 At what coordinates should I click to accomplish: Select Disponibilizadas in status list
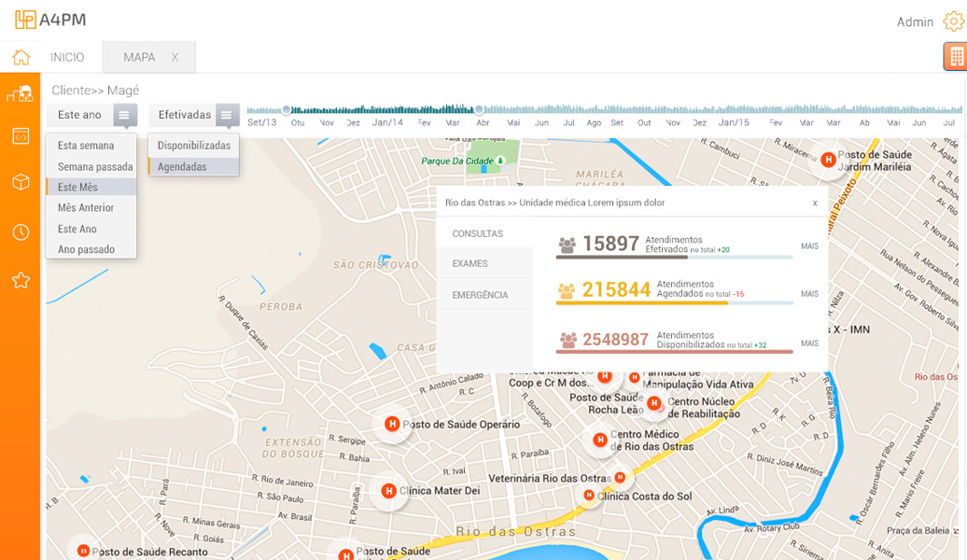point(193,146)
